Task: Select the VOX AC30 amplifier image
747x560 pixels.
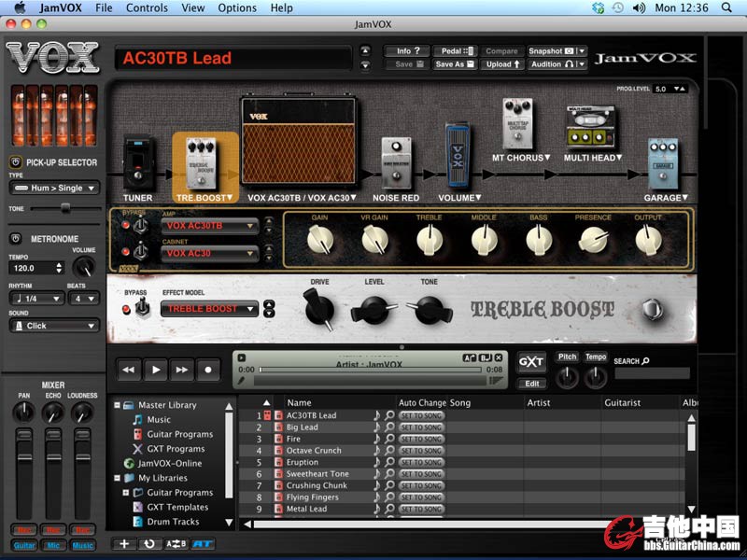Action: 299,141
